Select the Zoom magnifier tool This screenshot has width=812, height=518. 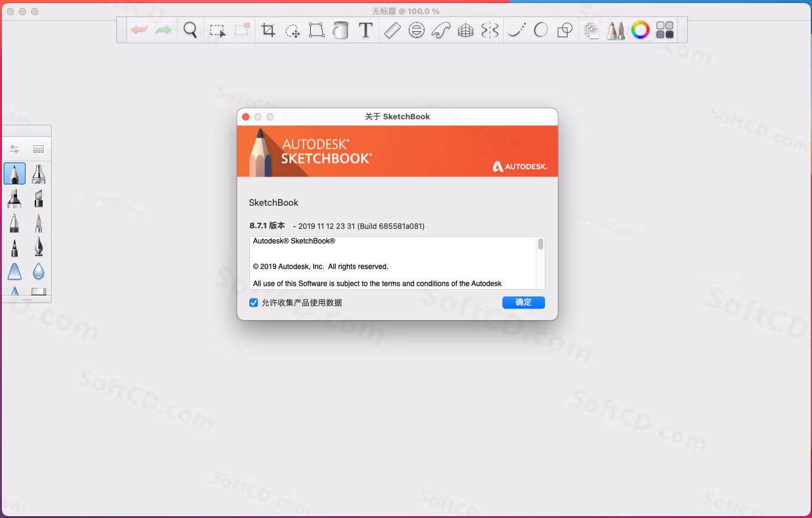point(190,30)
